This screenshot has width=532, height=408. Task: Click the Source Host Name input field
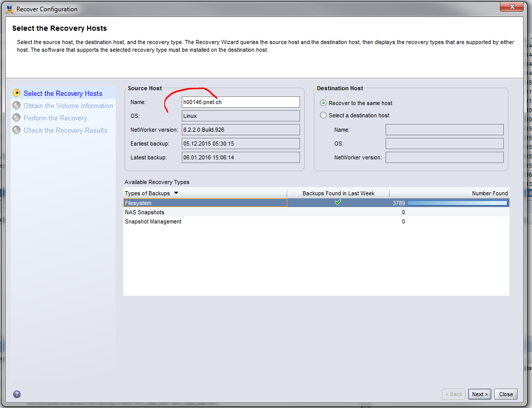pyautogui.click(x=241, y=102)
